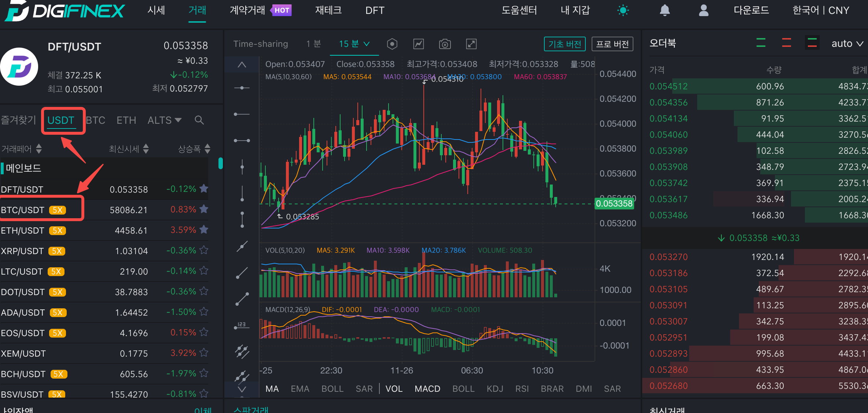Open the 거래 menu
868x413 pixels.
click(x=197, y=10)
